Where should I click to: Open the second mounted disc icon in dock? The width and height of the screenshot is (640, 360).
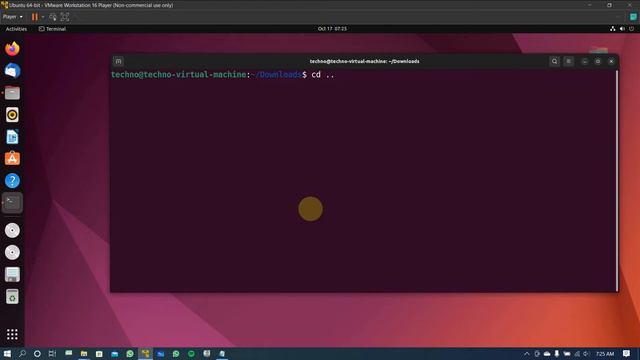[12, 253]
